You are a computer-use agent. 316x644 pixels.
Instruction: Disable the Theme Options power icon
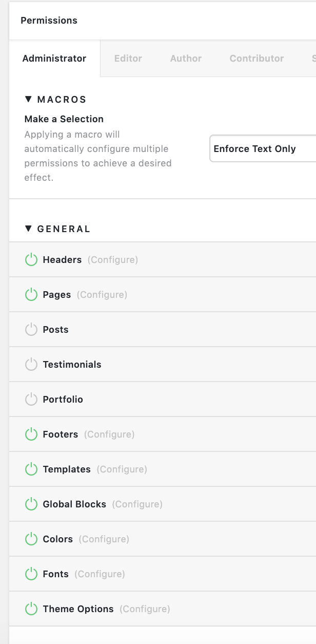coord(31,609)
